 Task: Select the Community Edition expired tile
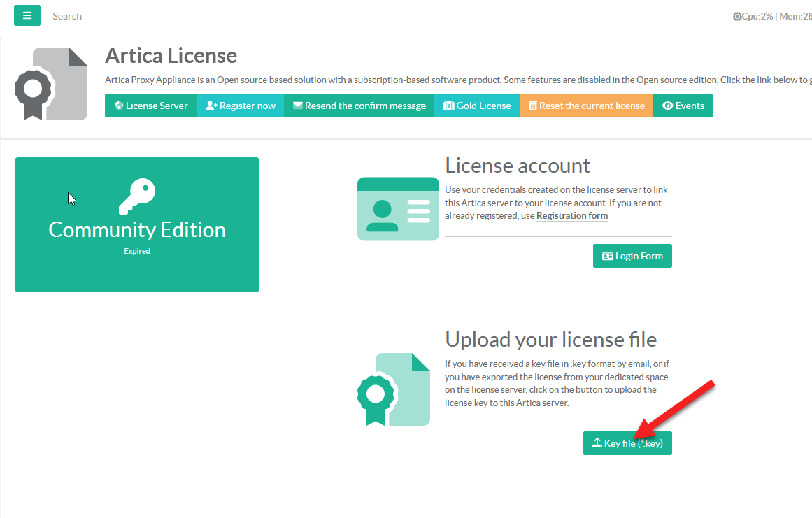click(137, 224)
